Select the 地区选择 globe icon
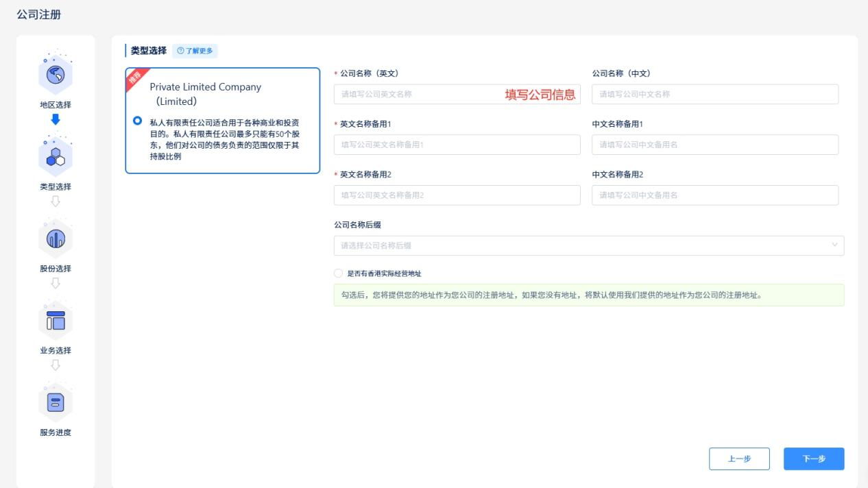This screenshot has width=868, height=488. [x=56, y=75]
